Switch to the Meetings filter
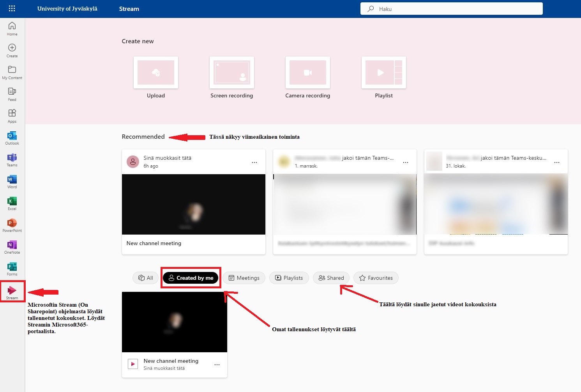 click(244, 278)
